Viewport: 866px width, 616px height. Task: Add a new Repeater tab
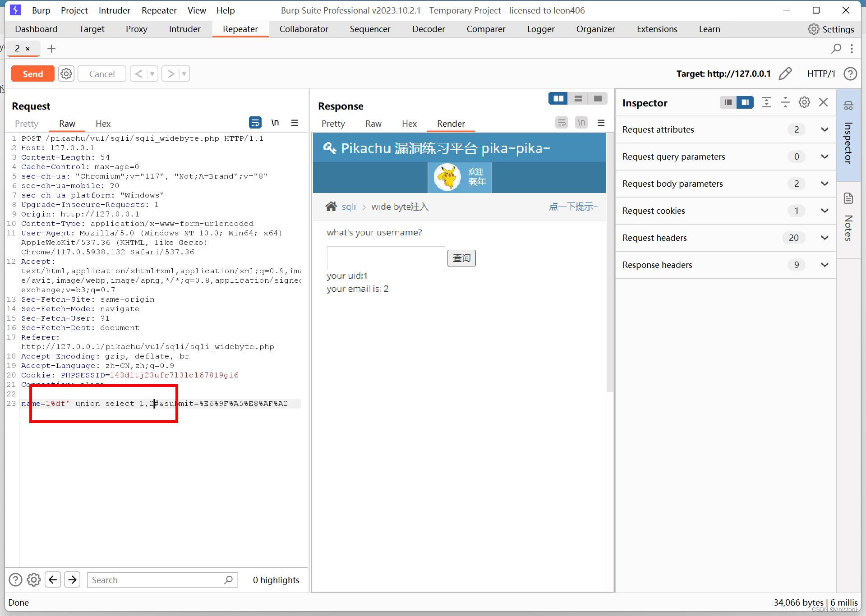[x=51, y=48]
